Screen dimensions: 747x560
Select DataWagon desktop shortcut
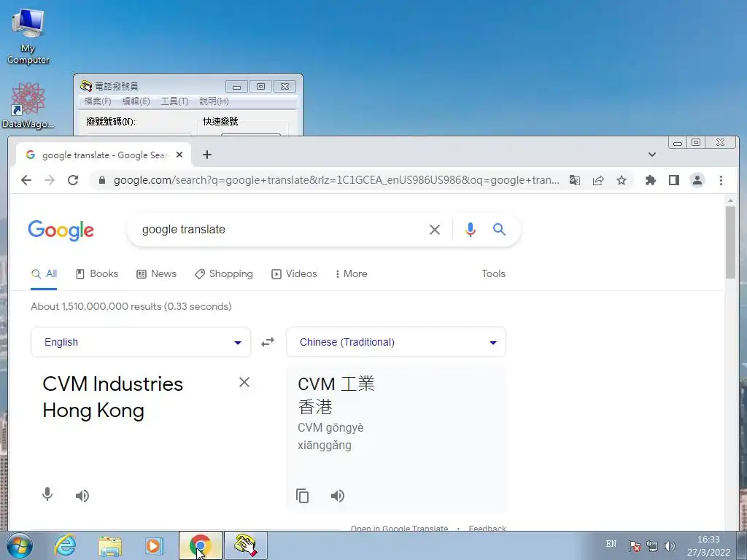(x=28, y=105)
